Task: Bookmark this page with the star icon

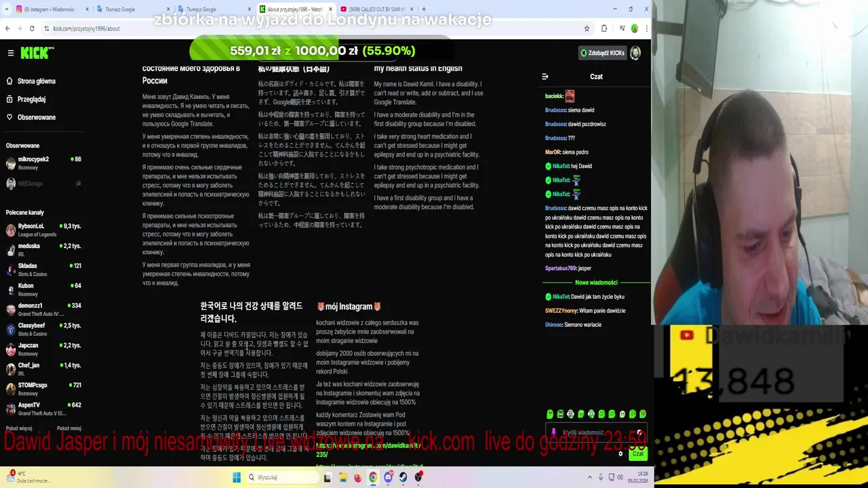Action: (x=587, y=28)
